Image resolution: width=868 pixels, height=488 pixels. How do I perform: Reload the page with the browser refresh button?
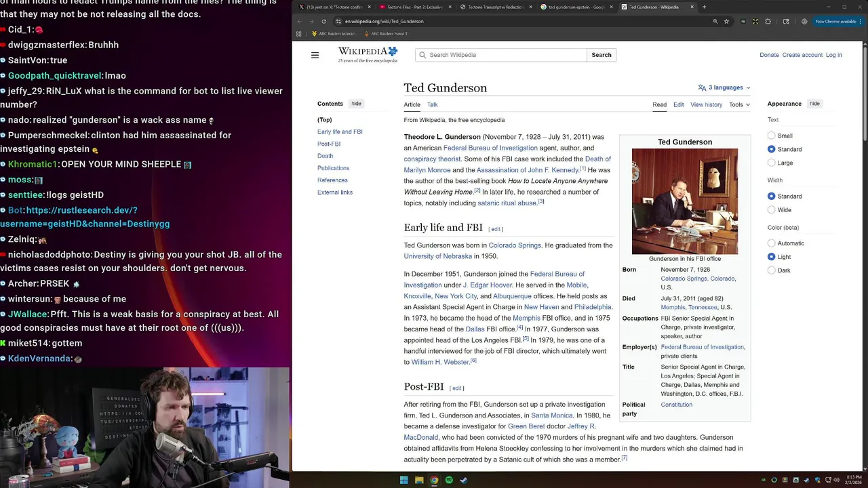point(324,21)
